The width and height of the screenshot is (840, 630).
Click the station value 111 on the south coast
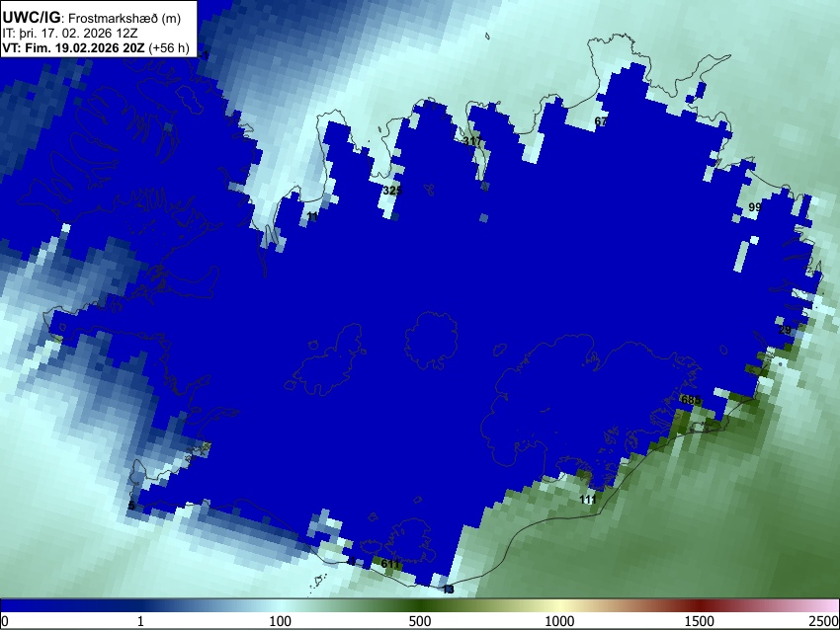pos(588,499)
